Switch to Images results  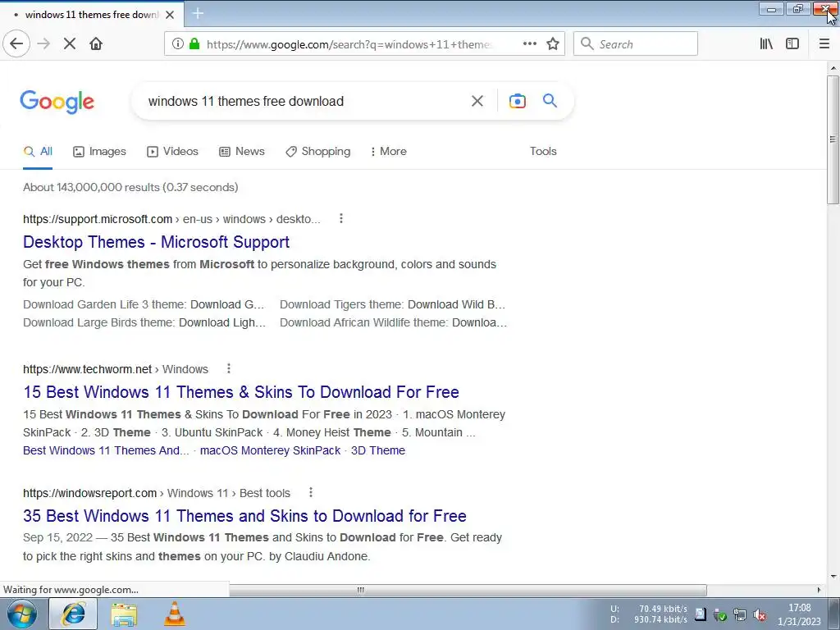[x=99, y=152]
